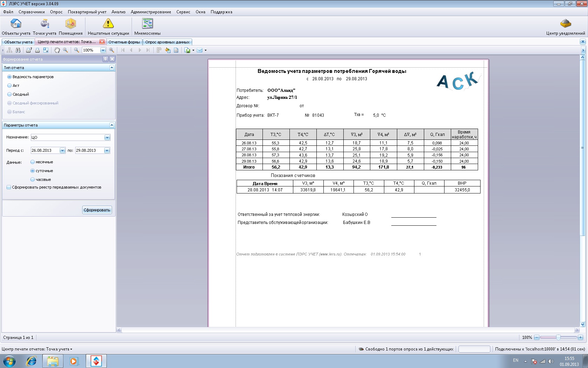Open Internet Explorer from taskbar
The height and width of the screenshot is (368, 588).
point(31,361)
